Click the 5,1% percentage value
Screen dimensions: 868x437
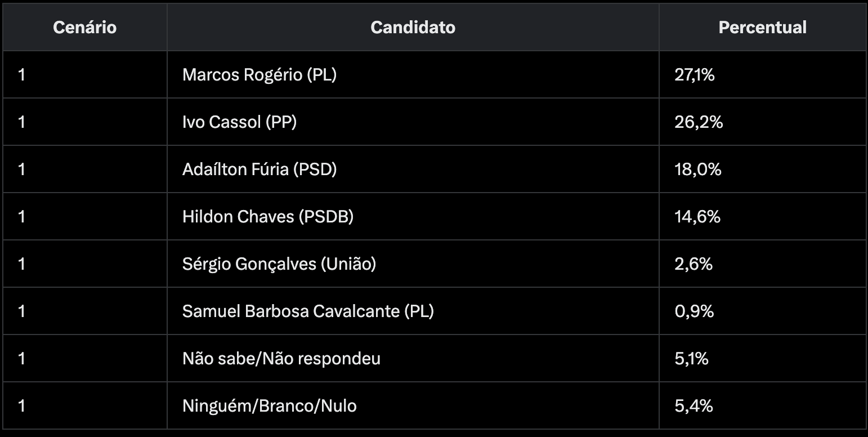pyautogui.click(x=691, y=359)
